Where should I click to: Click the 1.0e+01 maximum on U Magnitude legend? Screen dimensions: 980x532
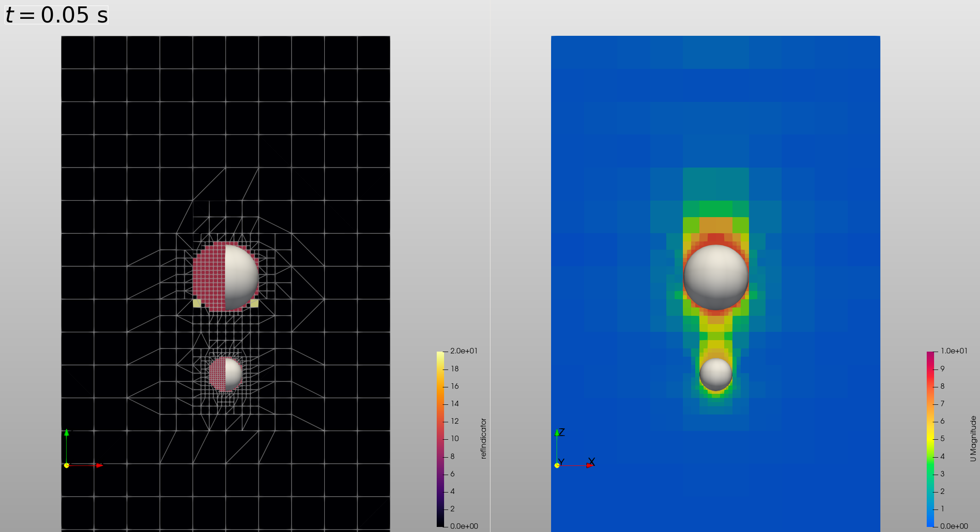(x=954, y=351)
